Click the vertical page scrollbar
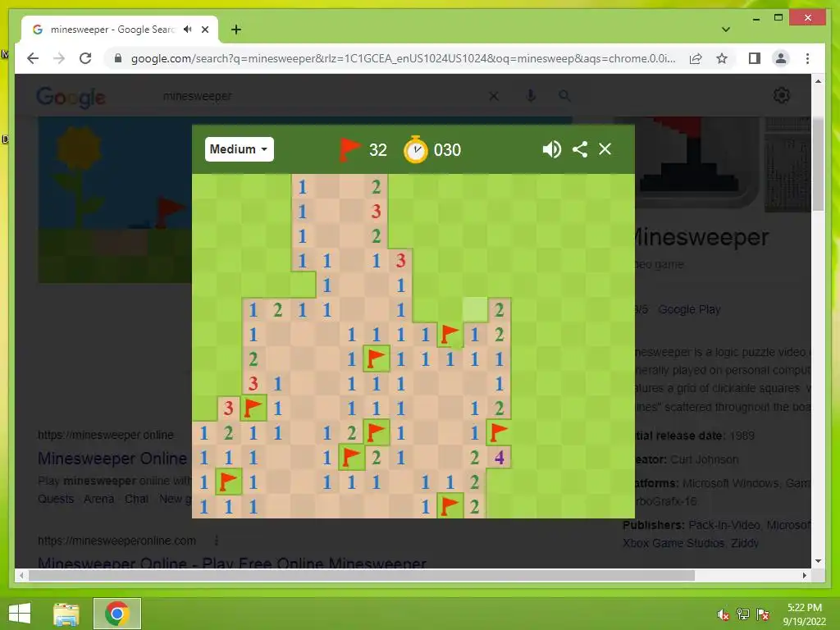Viewport: 840px width, 630px height. 818,164
